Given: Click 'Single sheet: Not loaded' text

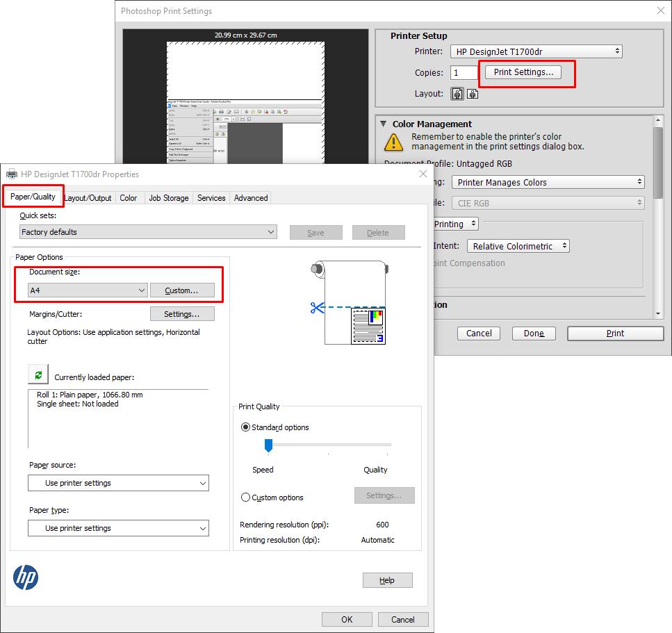Looking at the screenshot, I should 78,404.
